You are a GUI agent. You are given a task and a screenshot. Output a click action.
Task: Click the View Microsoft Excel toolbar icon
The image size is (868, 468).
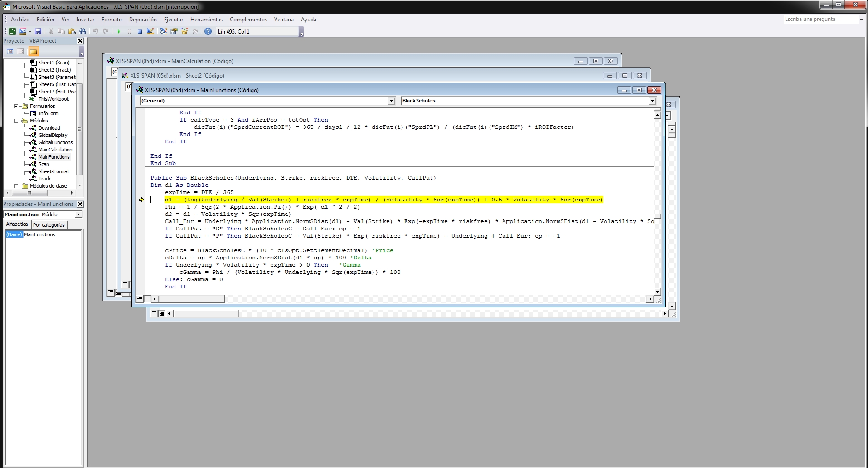click(x=12, y=31)
